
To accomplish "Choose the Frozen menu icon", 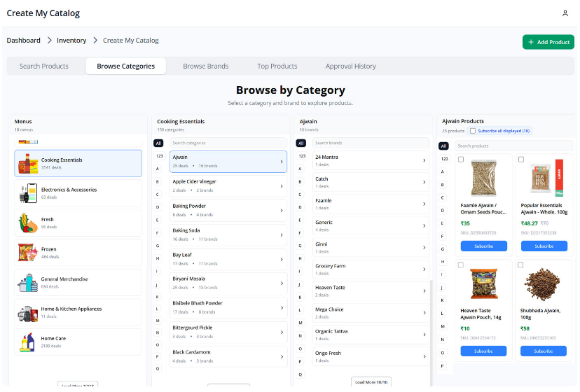I will (28, 252).
